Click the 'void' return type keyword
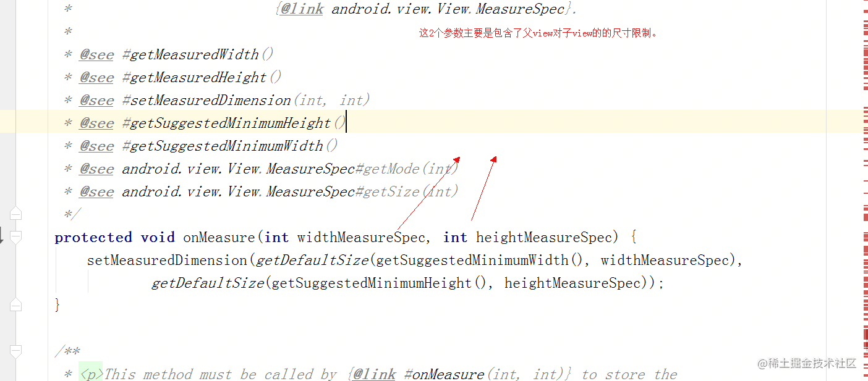This screenshot has width=868, height=381. [158, 237]
